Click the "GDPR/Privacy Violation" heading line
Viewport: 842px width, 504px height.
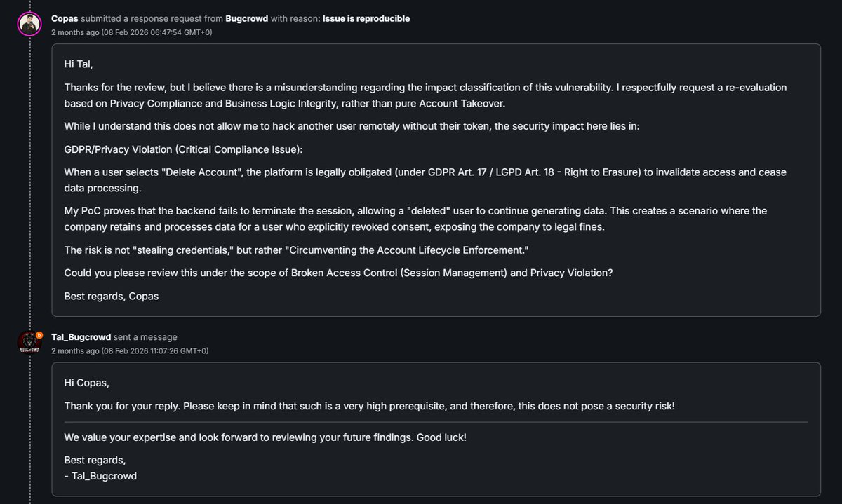point(183,150)
